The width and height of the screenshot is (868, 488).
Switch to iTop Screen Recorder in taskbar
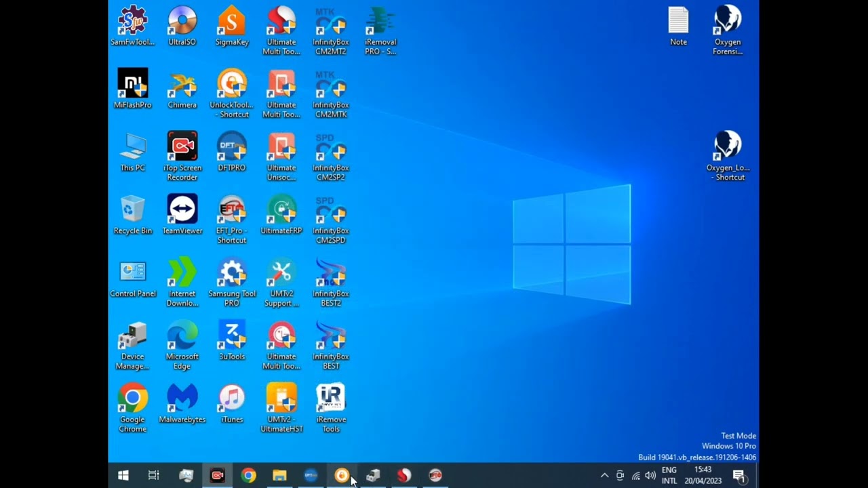[217, 476]
